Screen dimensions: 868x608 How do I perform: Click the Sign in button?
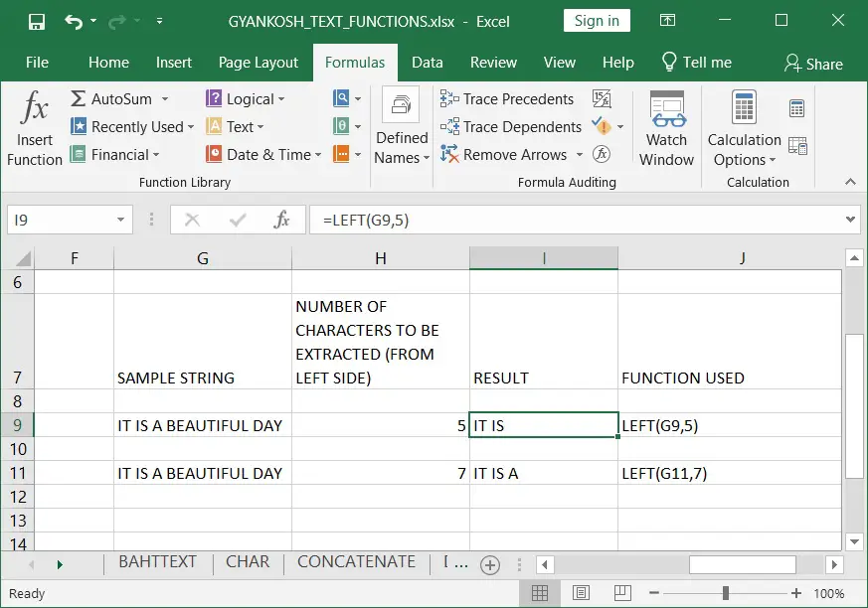pos(597,21)
